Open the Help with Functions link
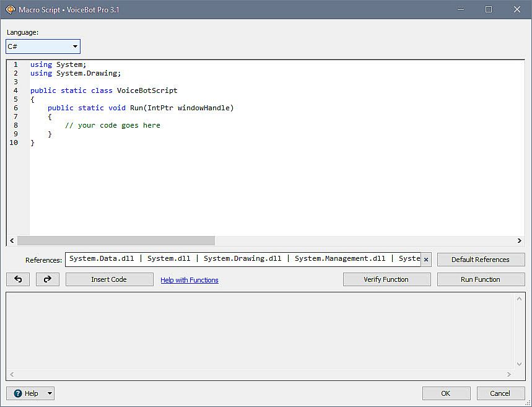The image size is (532, 407). [x=189, y=280]
